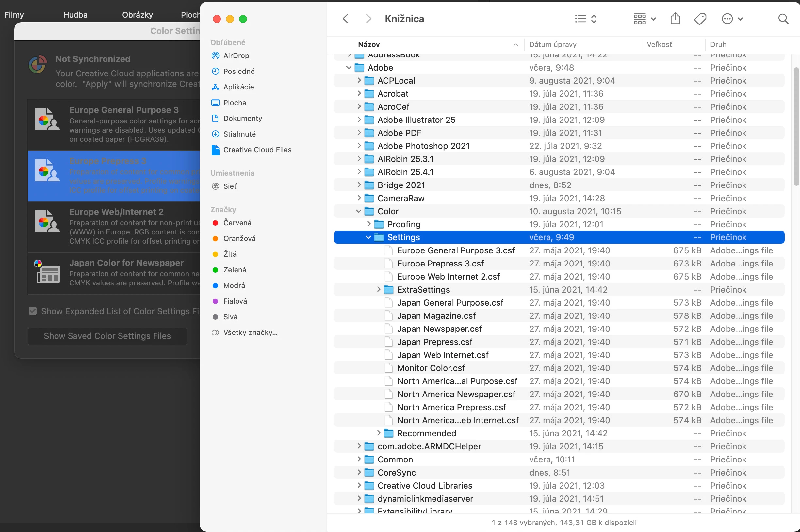Click the Finder search magnifier icon

coord(783,19)
